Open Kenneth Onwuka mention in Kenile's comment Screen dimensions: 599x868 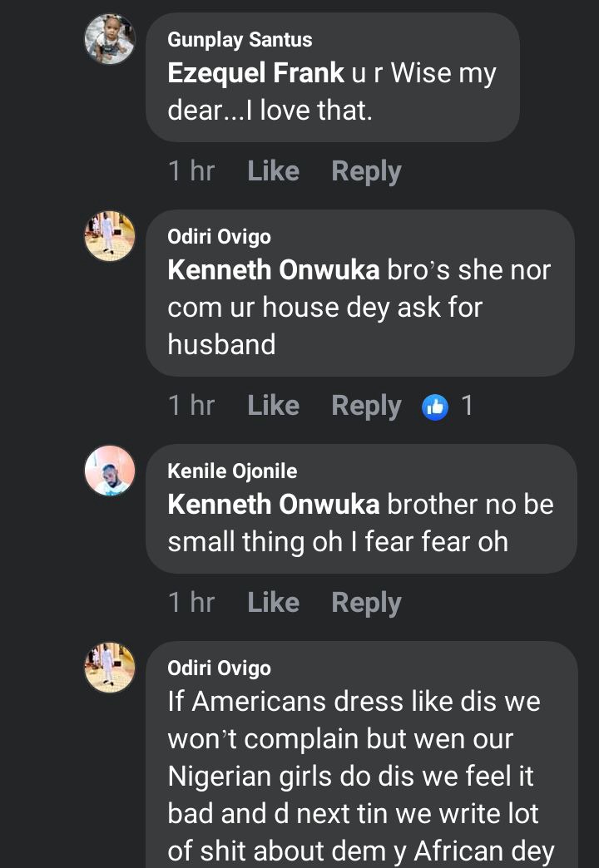pos(273,505)
